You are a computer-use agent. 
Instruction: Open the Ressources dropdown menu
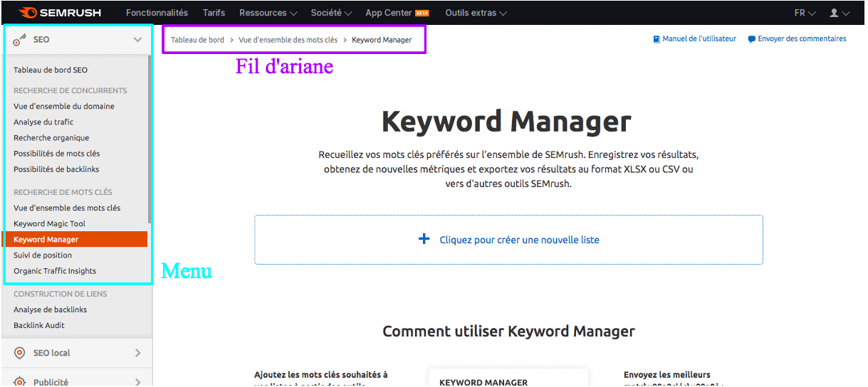[268, 13]
